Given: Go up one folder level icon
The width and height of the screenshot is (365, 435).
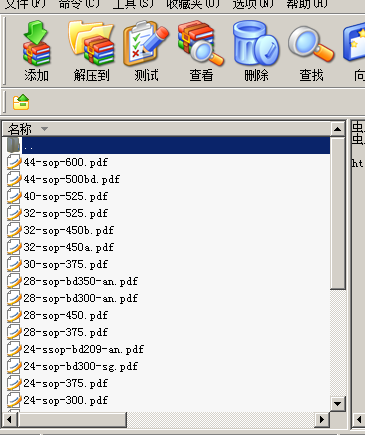Looking at the screenshot, I should click(21, 102).
